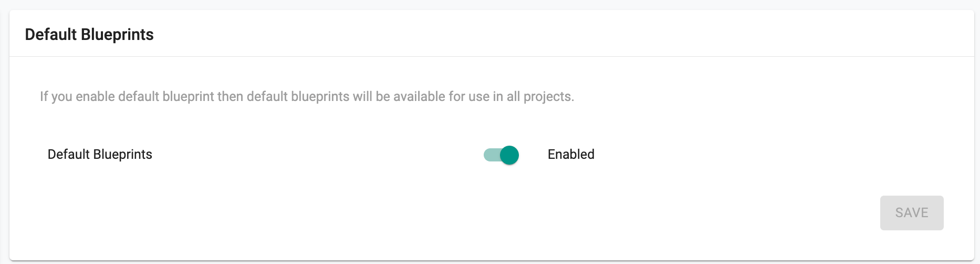Click the bold "Default Blueprints" title
This screenshot has height=264, width=980.
(89, 35)
